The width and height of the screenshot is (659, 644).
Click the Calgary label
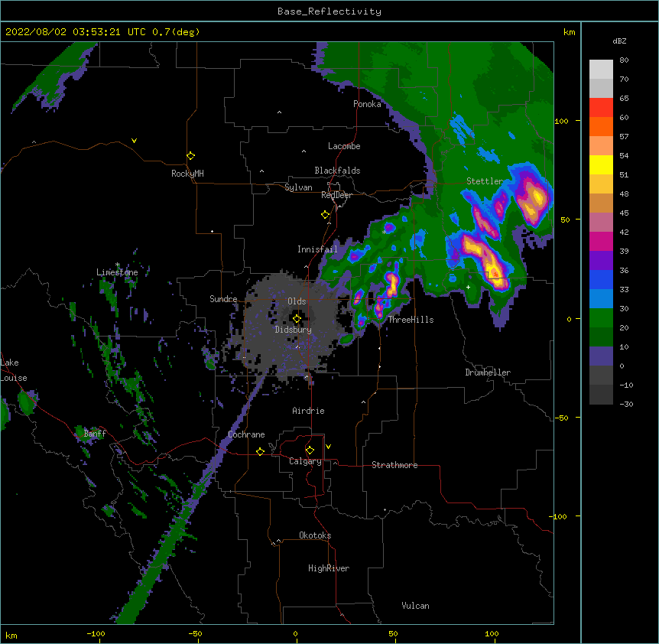[x=305, y=461]
